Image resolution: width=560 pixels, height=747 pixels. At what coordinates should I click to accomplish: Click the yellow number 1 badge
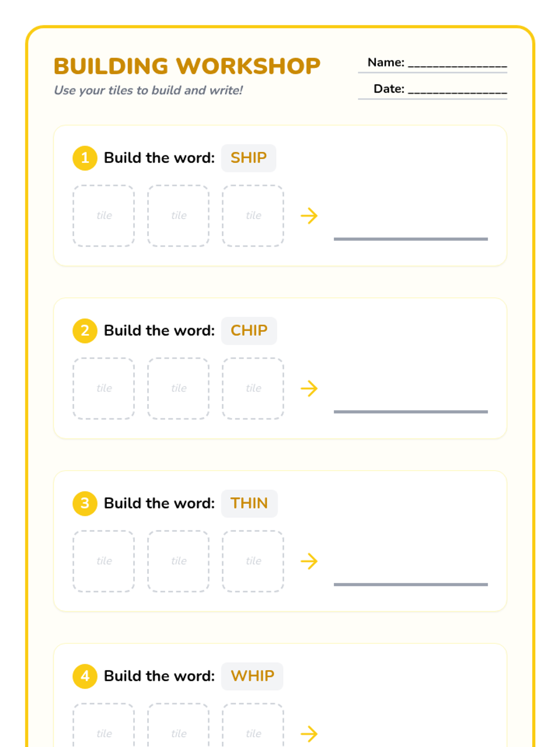coord(84,158)
